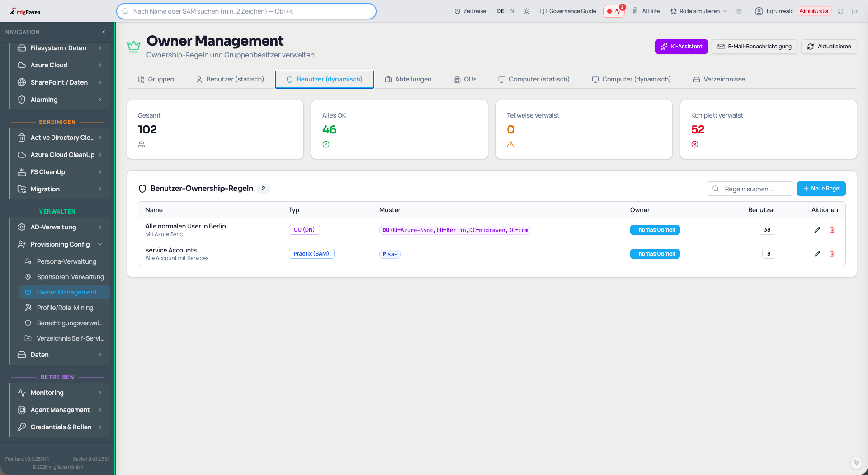This screenshot has width=868, height=475.
Task: Open the Computer (dynamisch) tab
Action: pyautogui.click(x=631, y=79)
